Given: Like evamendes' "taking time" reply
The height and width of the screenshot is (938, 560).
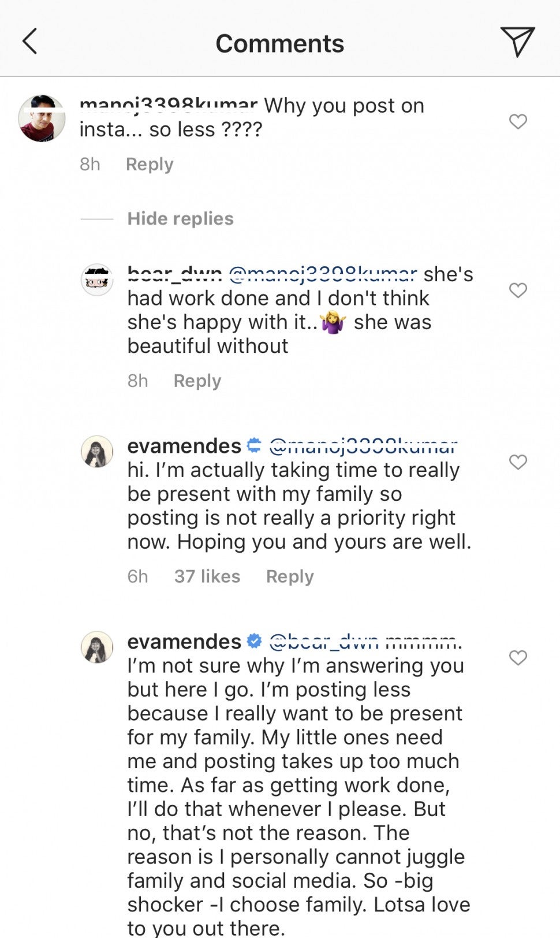Looking at the screenshot, I should coord(518,461).
